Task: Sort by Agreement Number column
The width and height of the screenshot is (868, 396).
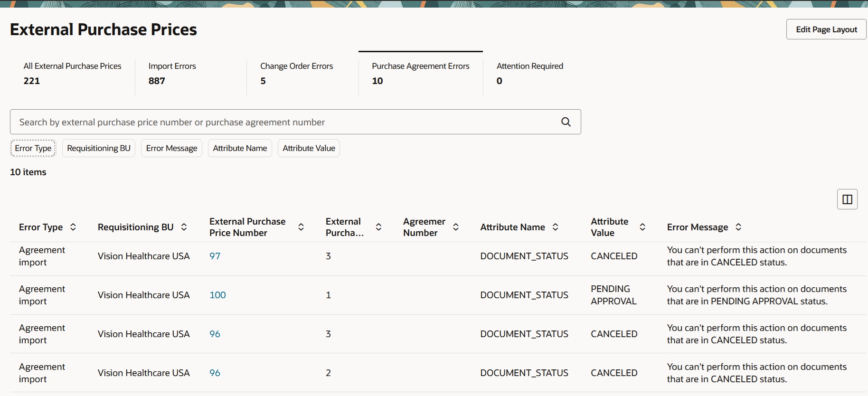Action: pyautogui.click(x=456, y=227)
